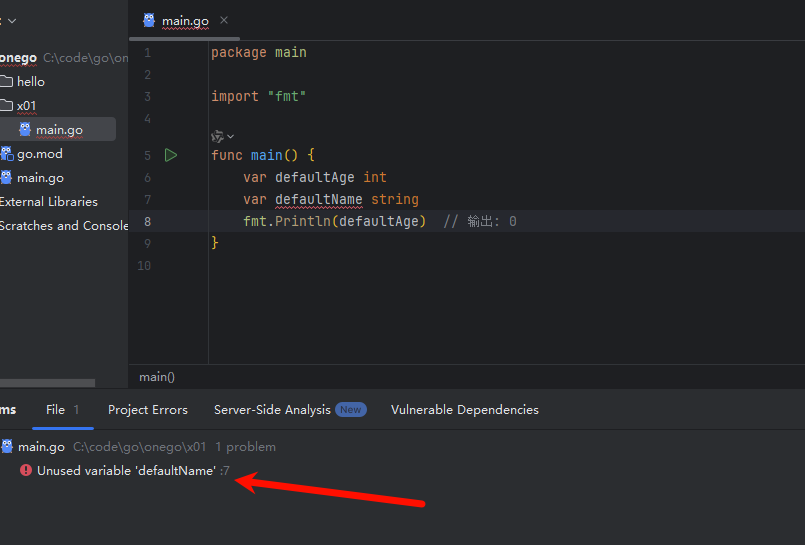
Task: Click the main() breadcrumb below editor
Action: point(157,377)
